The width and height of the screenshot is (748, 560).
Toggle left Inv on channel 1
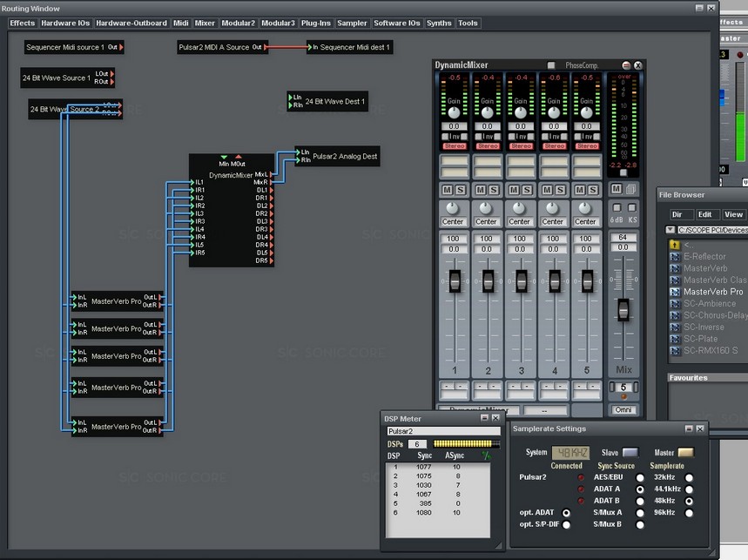(x=445, y=137)
